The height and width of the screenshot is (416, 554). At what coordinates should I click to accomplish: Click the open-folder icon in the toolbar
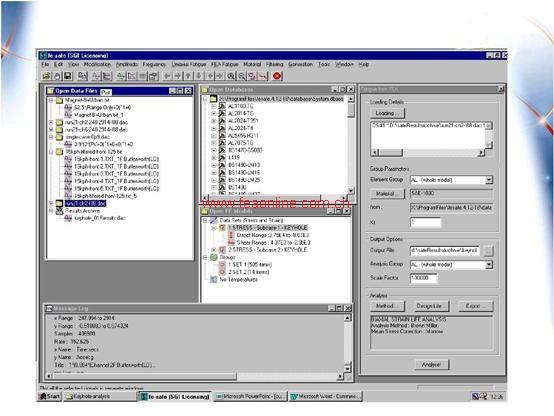pos(46,76)
